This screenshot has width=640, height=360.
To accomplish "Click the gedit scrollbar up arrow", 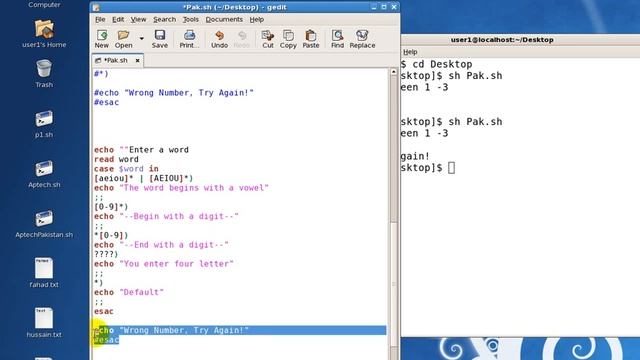I will coord(393,72).
